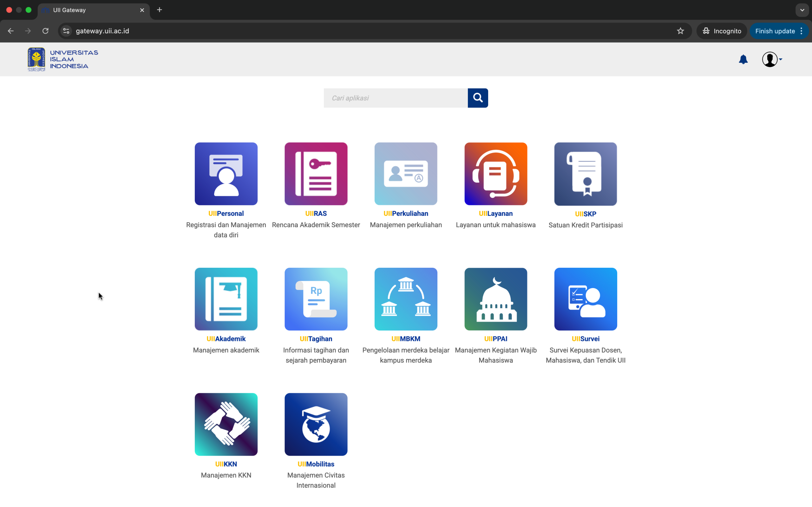Viewport: 812px width, 507px height.
Task: Open the UIISKP certificate icon
Action: coord(585,174)
